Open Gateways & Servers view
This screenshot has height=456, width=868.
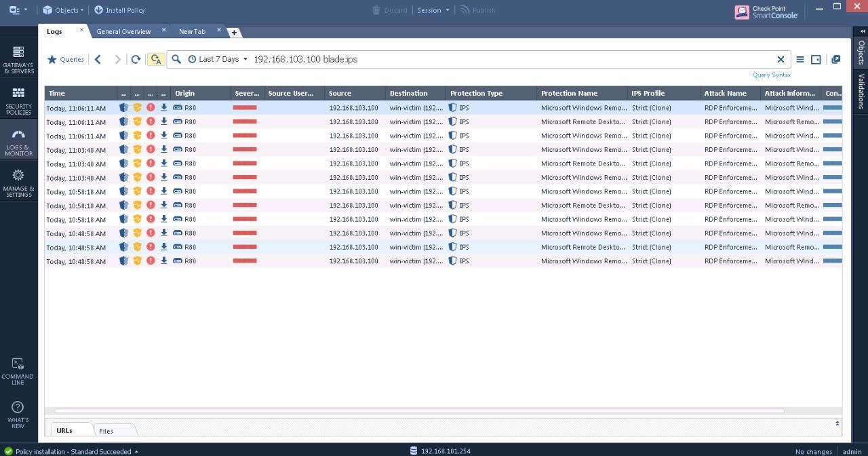click(x=18, y=60)
